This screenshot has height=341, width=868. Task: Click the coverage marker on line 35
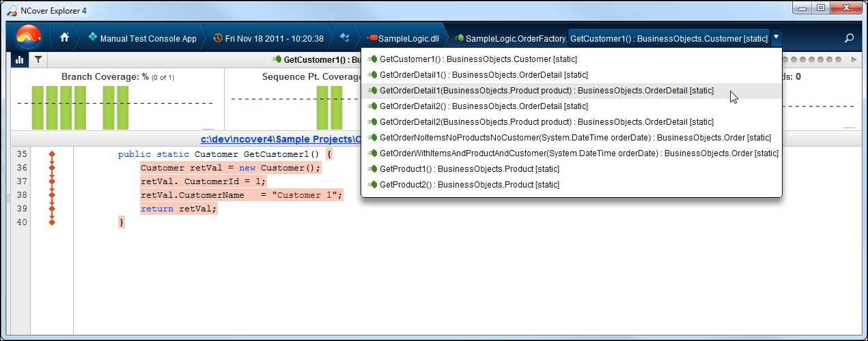coord(52,154)
